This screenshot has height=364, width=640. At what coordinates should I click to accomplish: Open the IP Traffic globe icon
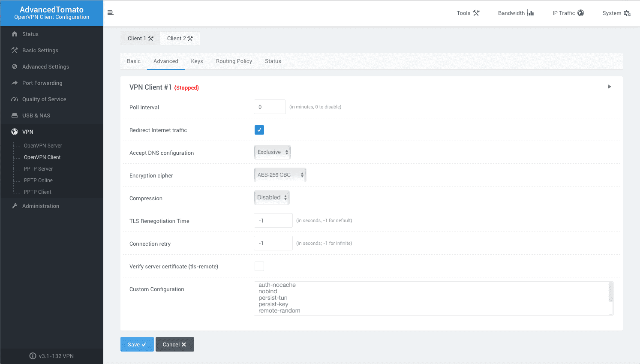(x=581, y=13)
